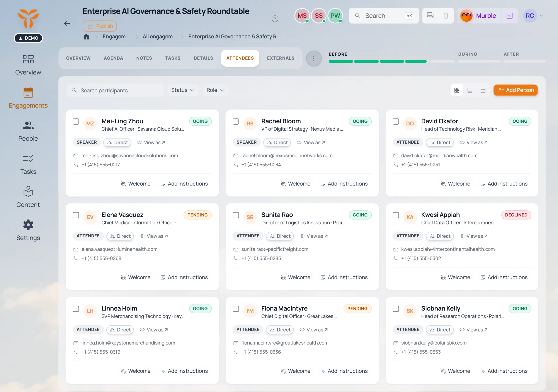Image resolution: width=558 pixels, height=392 pixels.
Task: Open Direct dropdown on Linnea Holm's card
Action: click(x=120, y=329)
